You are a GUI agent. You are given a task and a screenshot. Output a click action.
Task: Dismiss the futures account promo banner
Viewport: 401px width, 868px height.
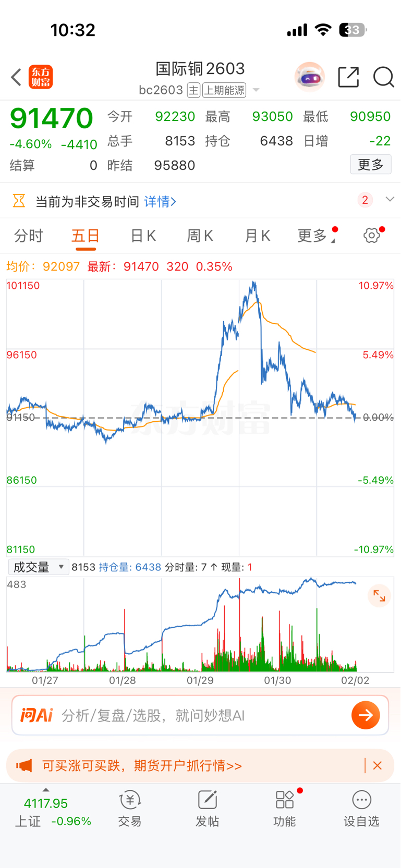378,765
